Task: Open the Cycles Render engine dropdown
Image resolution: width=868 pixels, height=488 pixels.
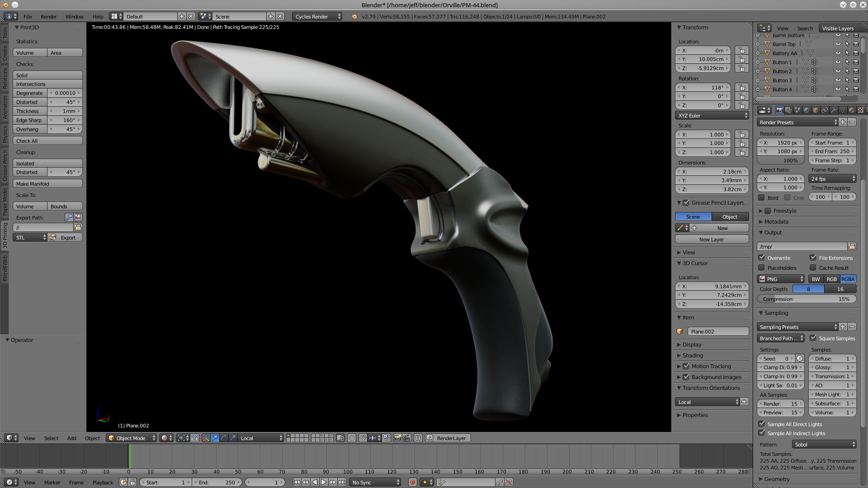Action: [317, 16]
